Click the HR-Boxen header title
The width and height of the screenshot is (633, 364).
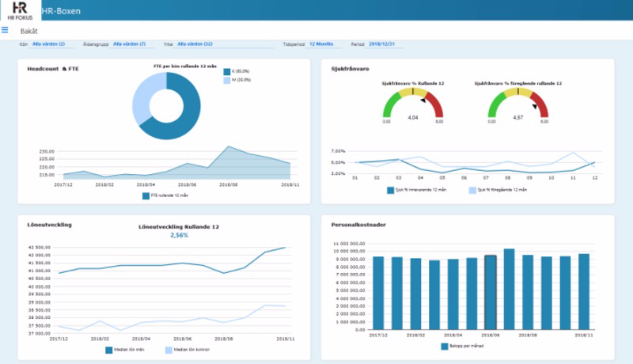[61, 11]
